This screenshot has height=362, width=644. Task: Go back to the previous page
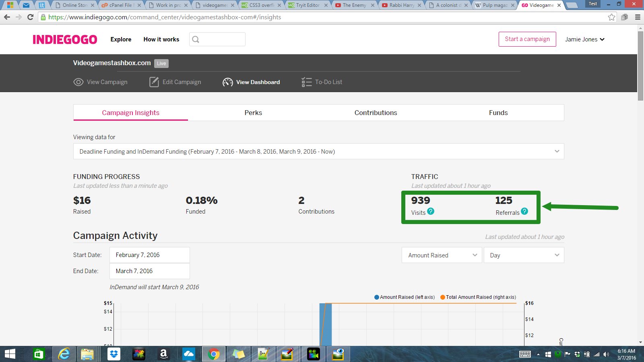(x=7, y=17)
